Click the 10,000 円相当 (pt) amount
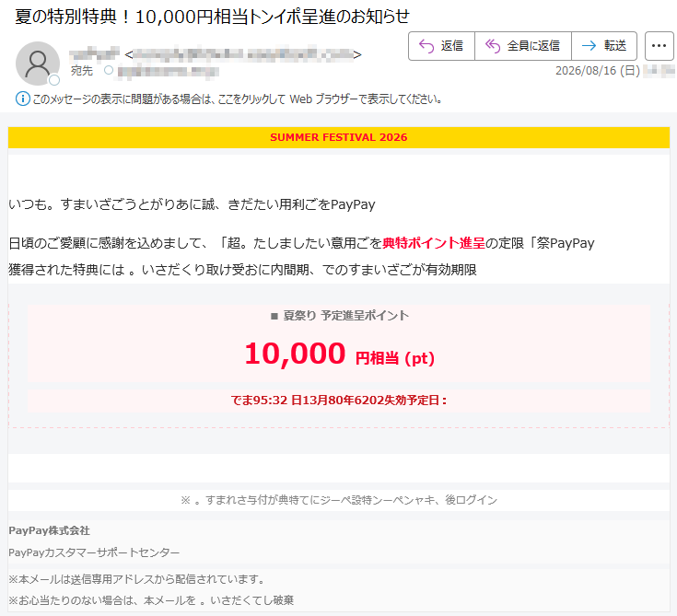 [x=339, y=354]
